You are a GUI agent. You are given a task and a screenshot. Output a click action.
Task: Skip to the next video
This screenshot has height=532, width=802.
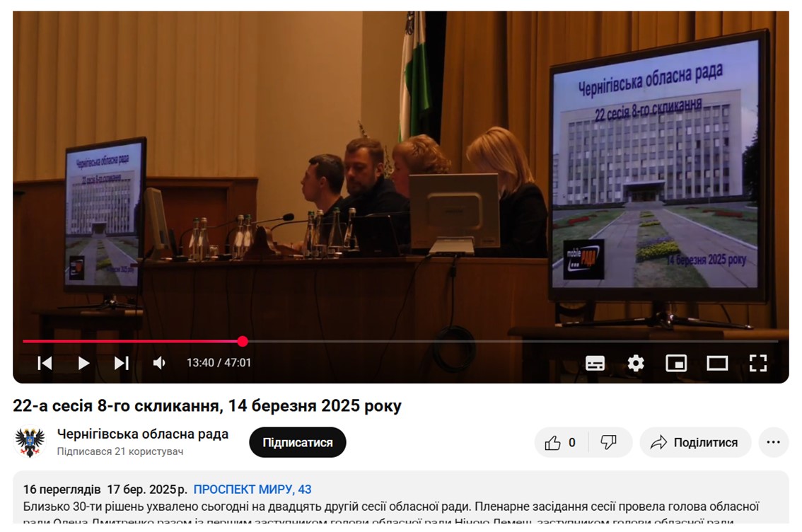[x=122, y=363]
